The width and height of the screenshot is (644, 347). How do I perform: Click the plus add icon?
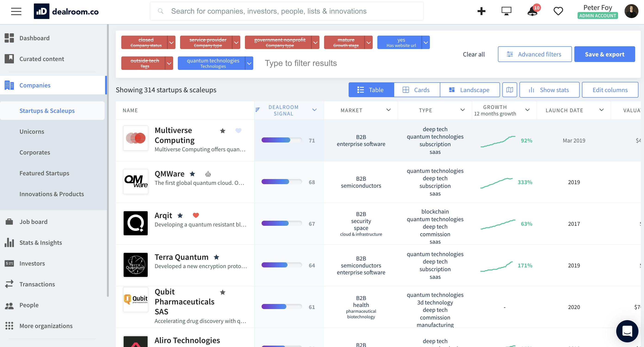(x=481, y=11)
